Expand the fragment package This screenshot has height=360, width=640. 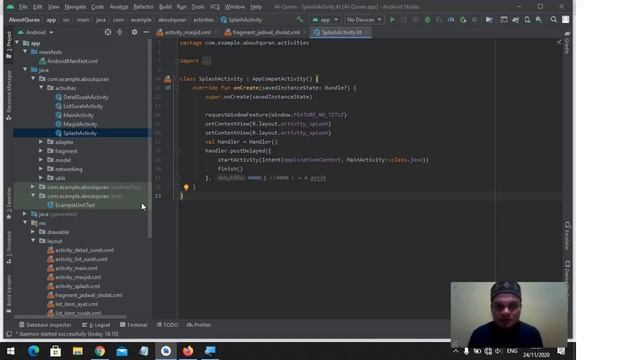click(x=41, y=151)
